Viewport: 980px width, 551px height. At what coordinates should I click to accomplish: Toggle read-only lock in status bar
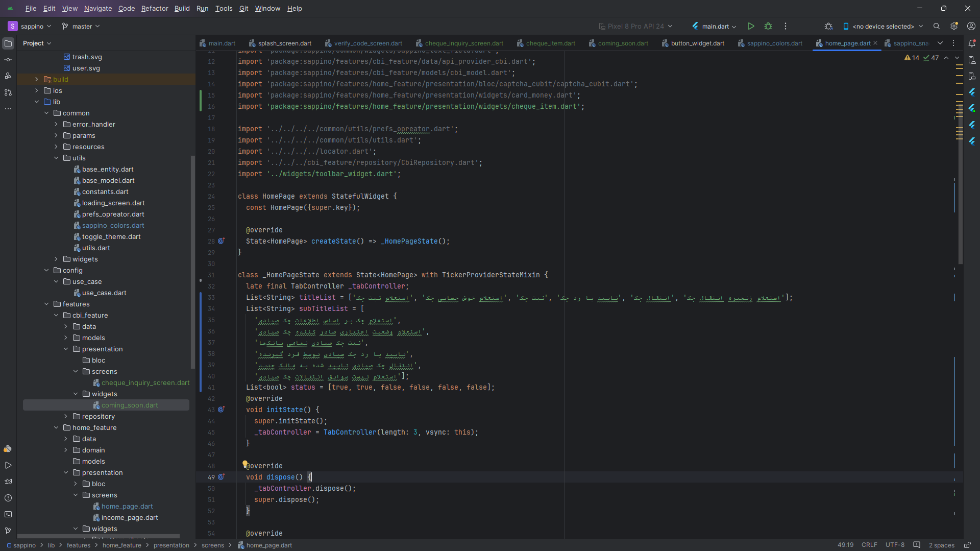[x=967, y=545]
